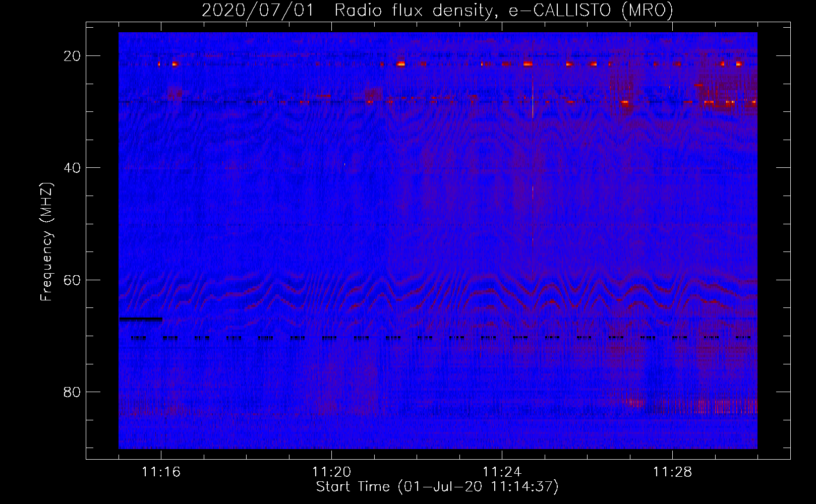Click the plot title '2020/07/01 Radio flux density, e-CALLISTO (MRO)'
The image size is (816, 504).
[x=437, y=10]
